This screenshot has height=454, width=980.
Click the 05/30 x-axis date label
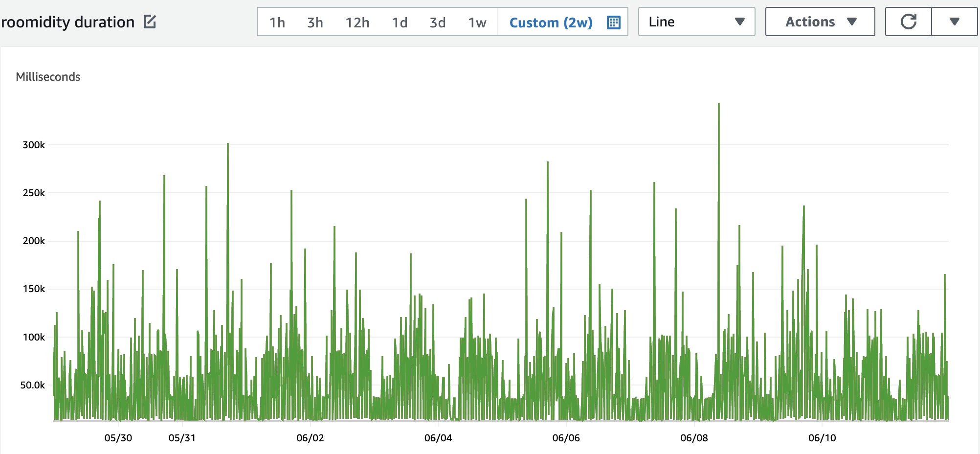(118, 438)
